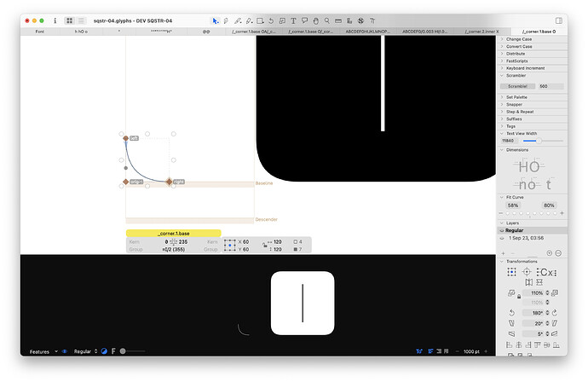The width and height of the screenshot is (588, 382).
Task: Click the Fit Curve dots slider
Action: tap(532, 213)
